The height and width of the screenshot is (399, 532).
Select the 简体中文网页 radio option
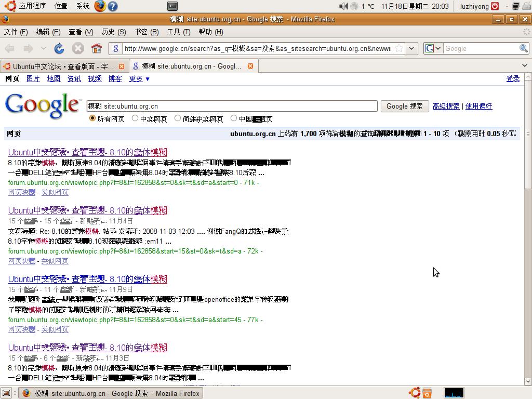[x=178, y=118]
